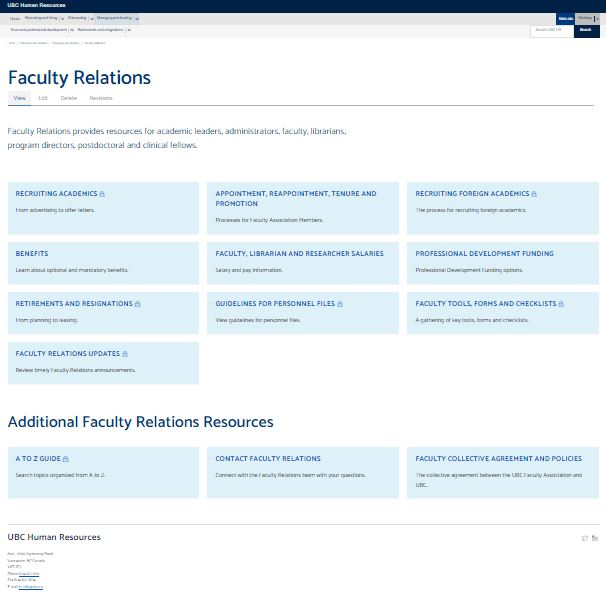Click lock icon beside Retirements and Resignations
Viewport: 606px width, 598px height.
[137, 304]
